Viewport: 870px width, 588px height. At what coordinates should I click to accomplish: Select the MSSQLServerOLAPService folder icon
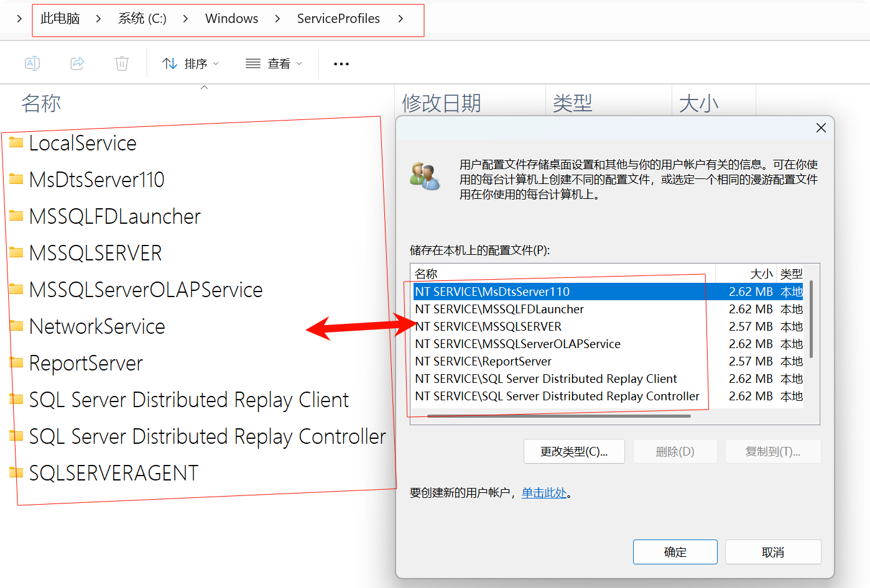16,289
